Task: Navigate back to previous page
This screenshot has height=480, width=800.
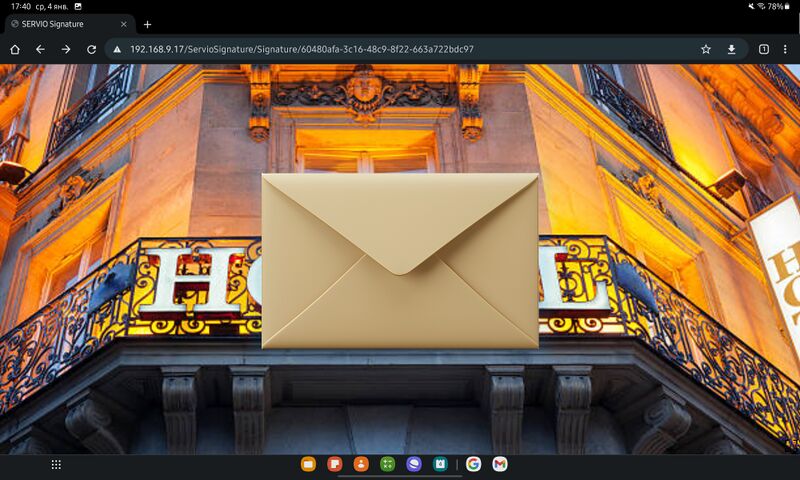Action: click(40, 49)
